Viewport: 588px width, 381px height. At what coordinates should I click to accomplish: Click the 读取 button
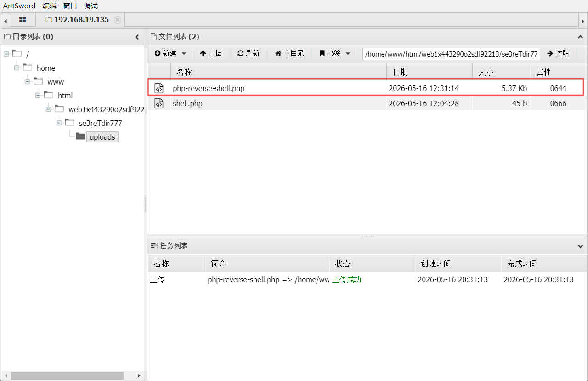click(x=558, y=53)
